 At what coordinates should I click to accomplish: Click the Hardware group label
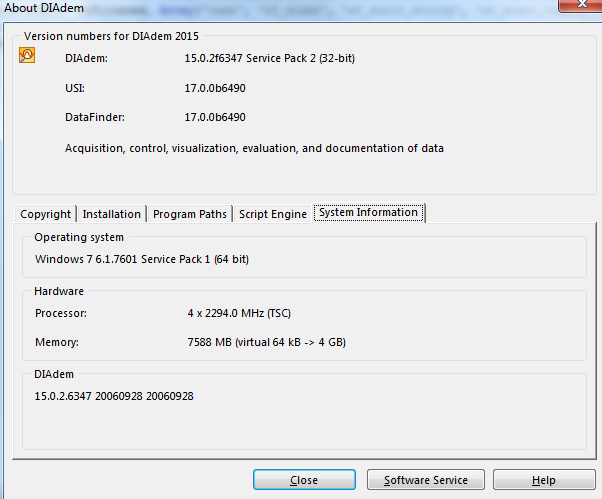(59, 291)
